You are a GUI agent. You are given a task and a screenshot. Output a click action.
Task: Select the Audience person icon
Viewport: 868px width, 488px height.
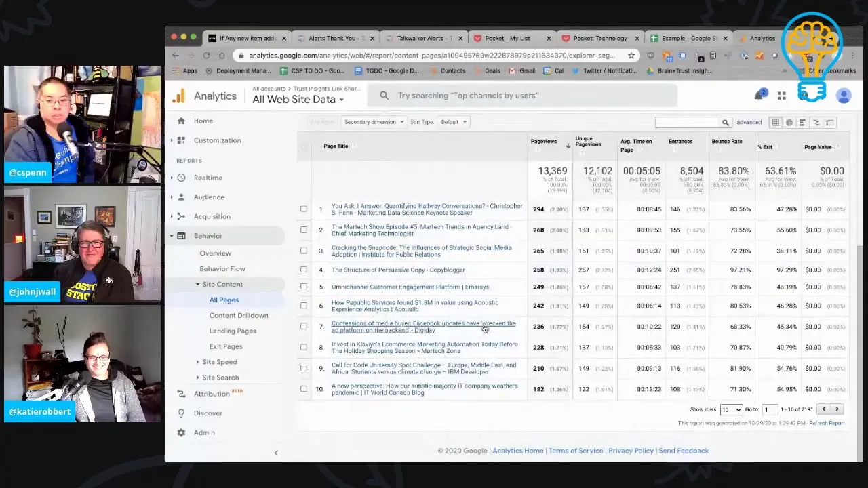click(181, 197)
